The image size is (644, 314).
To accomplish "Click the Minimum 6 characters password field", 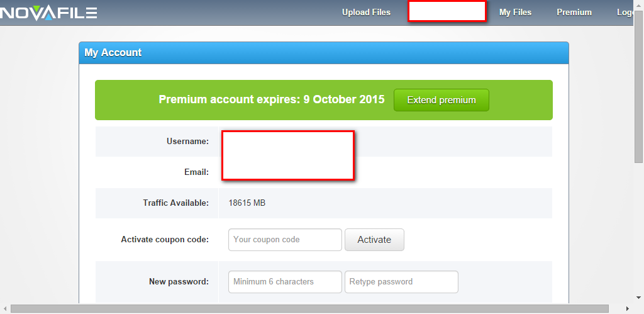I will click(x=285, y=282).
